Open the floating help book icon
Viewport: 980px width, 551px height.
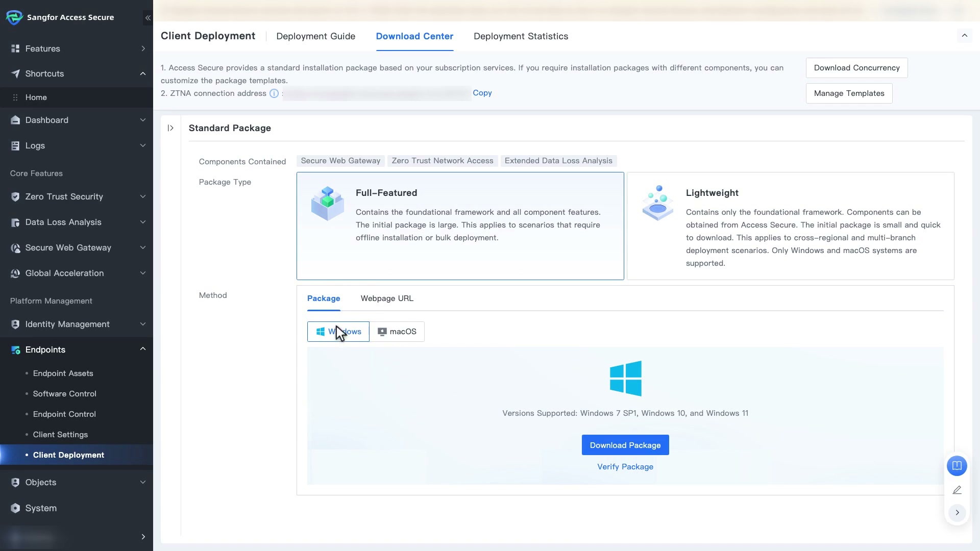point(957,466)
